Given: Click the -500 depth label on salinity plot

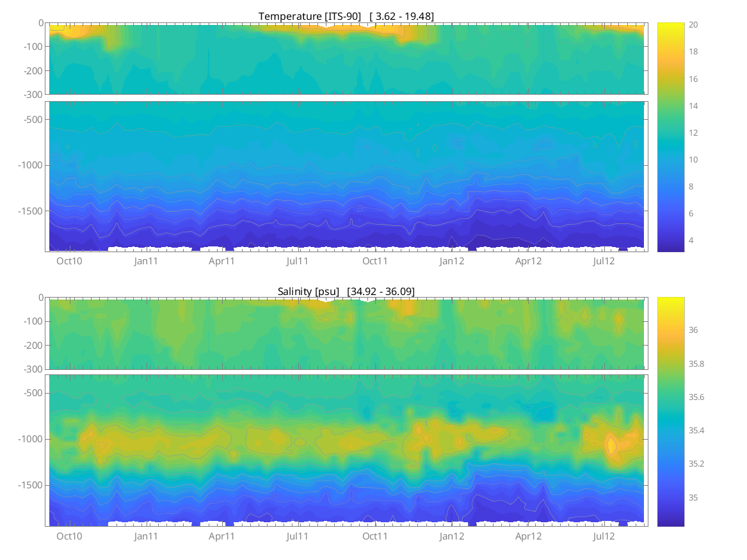Looking at the screenshot, I should (x=34, y=393).
